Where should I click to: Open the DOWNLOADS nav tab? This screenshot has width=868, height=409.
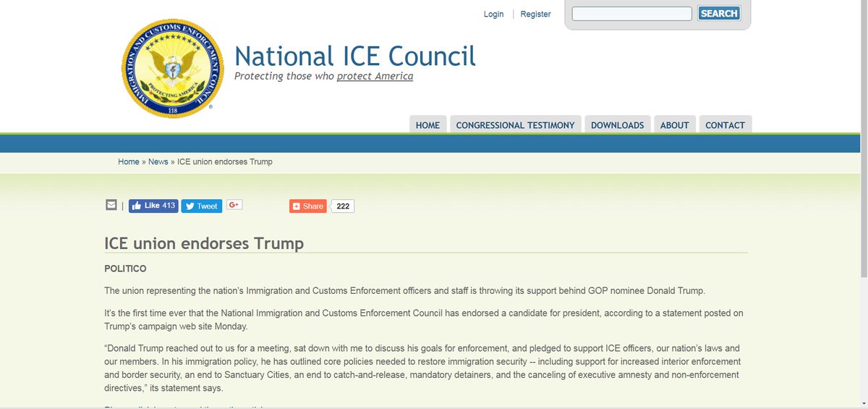click(x=617, y=125)
